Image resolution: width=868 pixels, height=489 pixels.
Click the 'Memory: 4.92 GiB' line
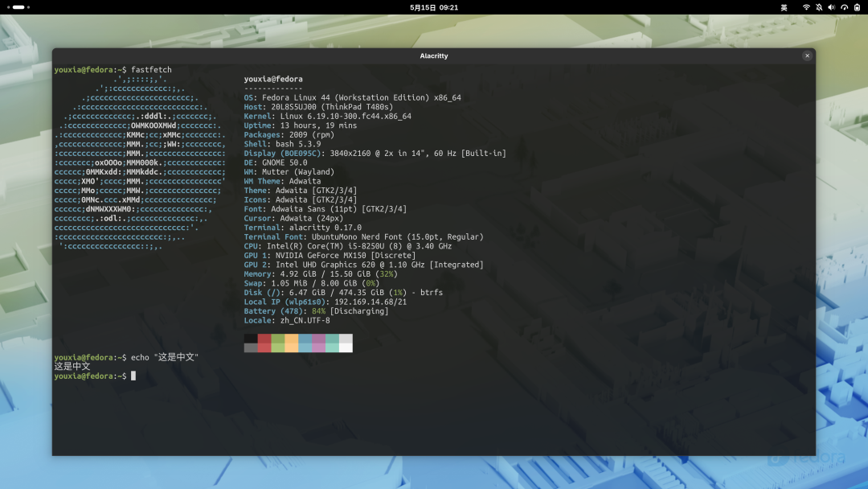tap(321, 274)
